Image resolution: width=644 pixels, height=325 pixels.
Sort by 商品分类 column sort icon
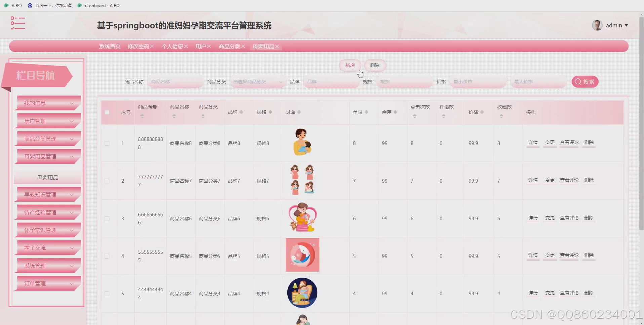(x=203, y=116)
